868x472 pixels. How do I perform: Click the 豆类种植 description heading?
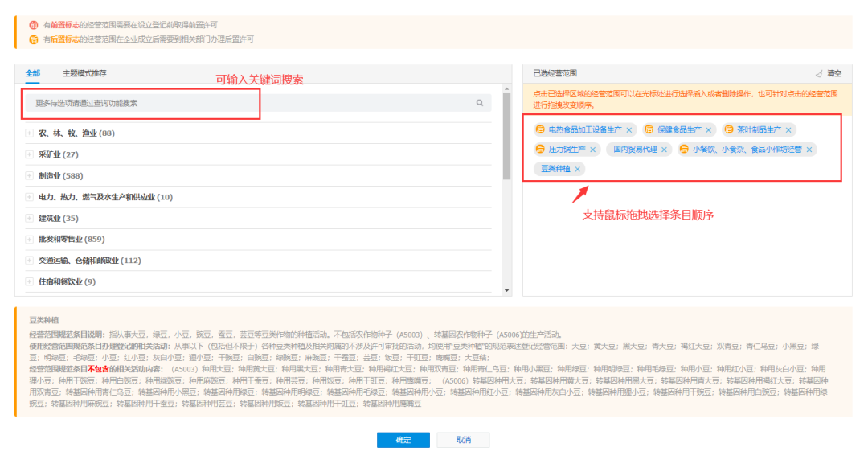click(43, 320)
